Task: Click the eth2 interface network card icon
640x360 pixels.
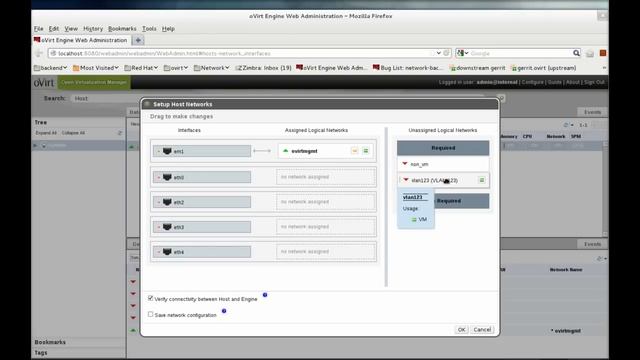Action: pyautogui.click(x=167, y=202)
